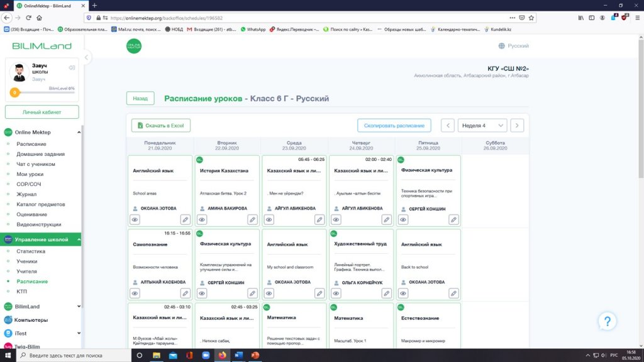Collapse the left sidebar with arrow icon
Viewport: 644px width, 362px height.
[x=87, y=57]
